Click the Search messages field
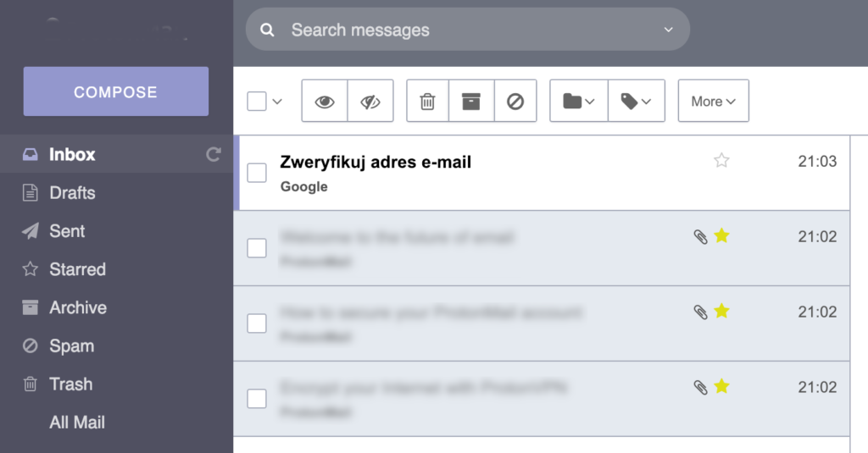Viewport: 868px width, 453px height. point(466,30)
